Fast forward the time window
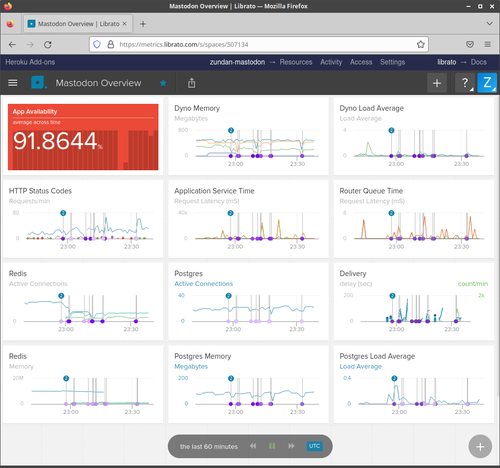This screenshot has width=500, height=468. [x=291, y=446]
